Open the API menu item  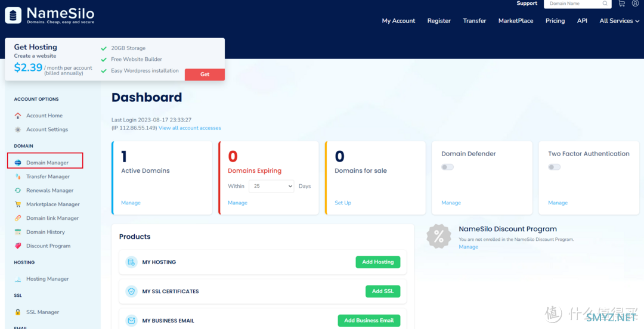coord(582,21)
